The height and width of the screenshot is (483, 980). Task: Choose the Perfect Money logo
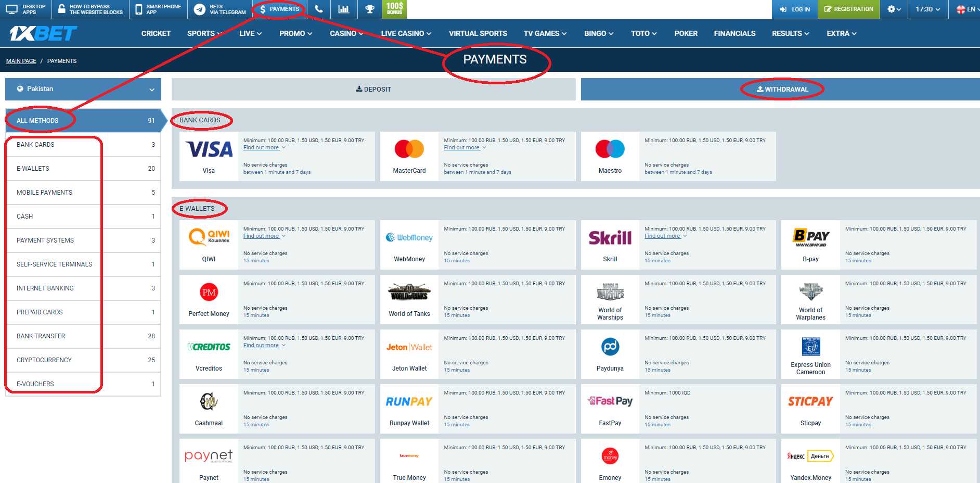(x=209, y=292)
